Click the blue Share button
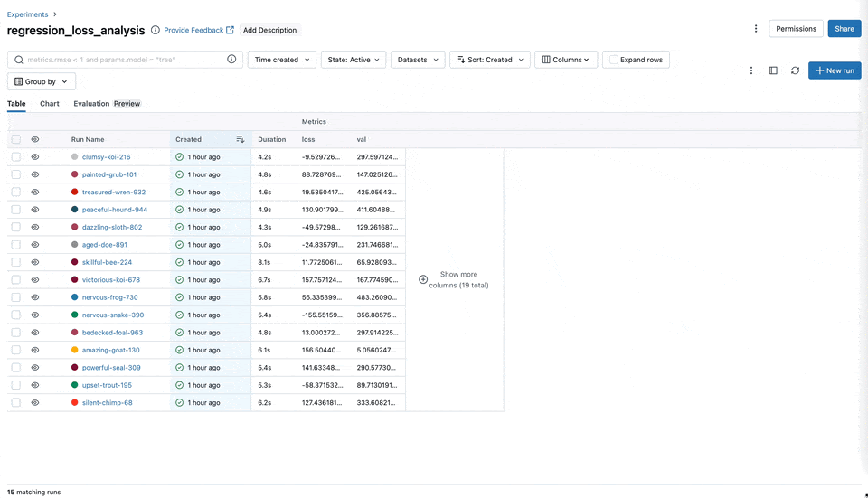868x498 pixels. 844,29
